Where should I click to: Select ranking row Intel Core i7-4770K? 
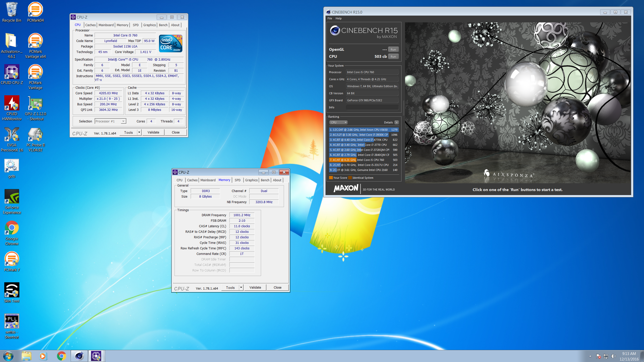coord(364,140)
